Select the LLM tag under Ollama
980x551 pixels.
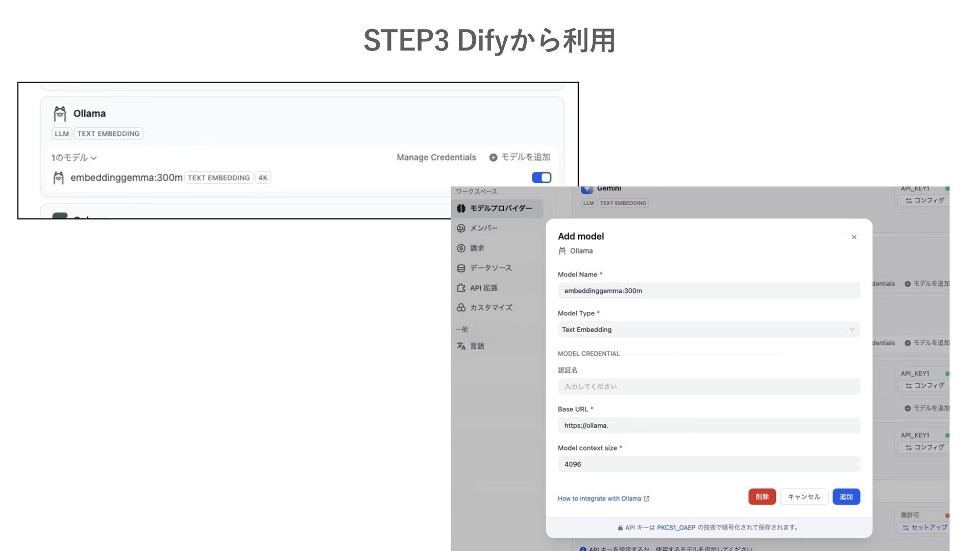[x=62, y=134]
